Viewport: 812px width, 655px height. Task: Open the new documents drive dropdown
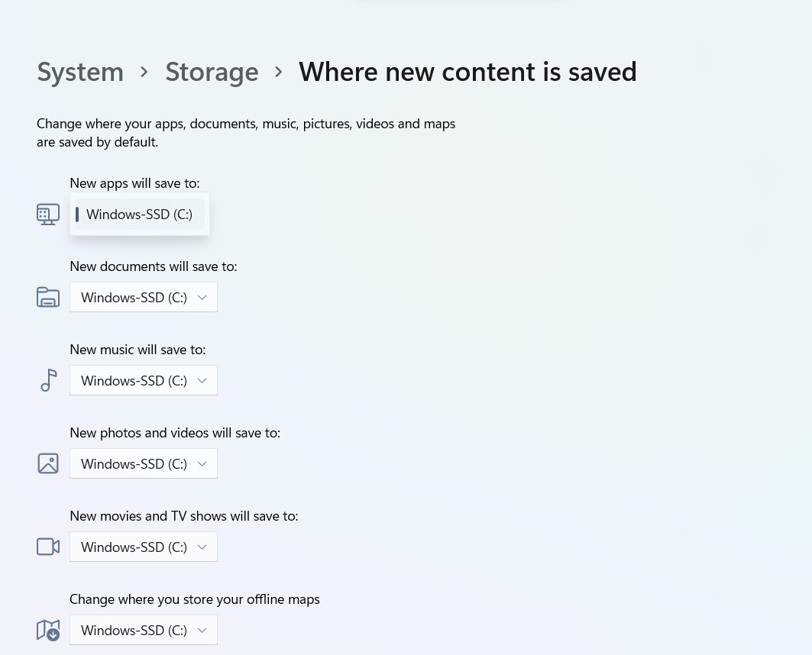tap(144, 297)
